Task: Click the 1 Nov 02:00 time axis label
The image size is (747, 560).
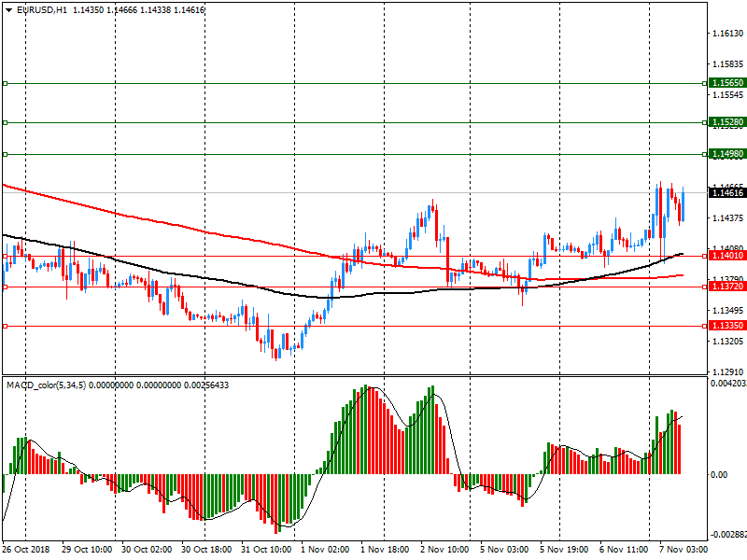Action: (x=327, y=551)
